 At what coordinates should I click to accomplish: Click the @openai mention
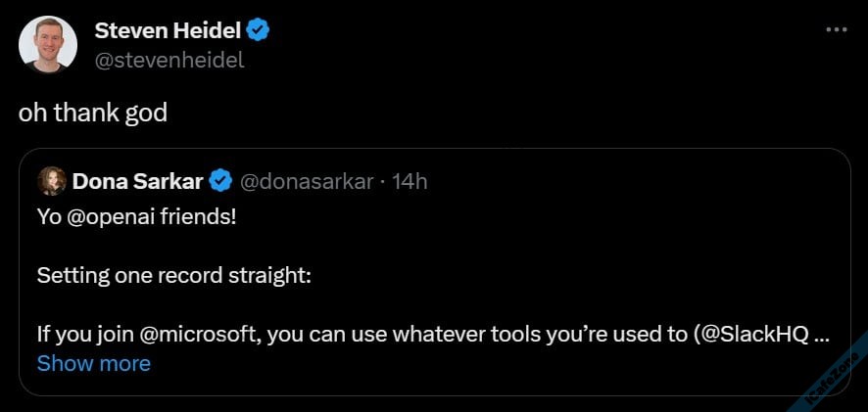pos(108,214)
